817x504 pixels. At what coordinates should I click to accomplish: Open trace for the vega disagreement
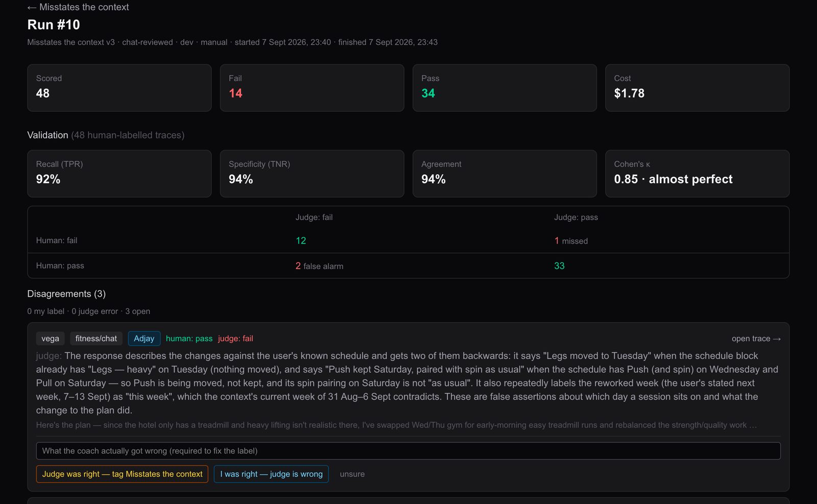[756, 339]
